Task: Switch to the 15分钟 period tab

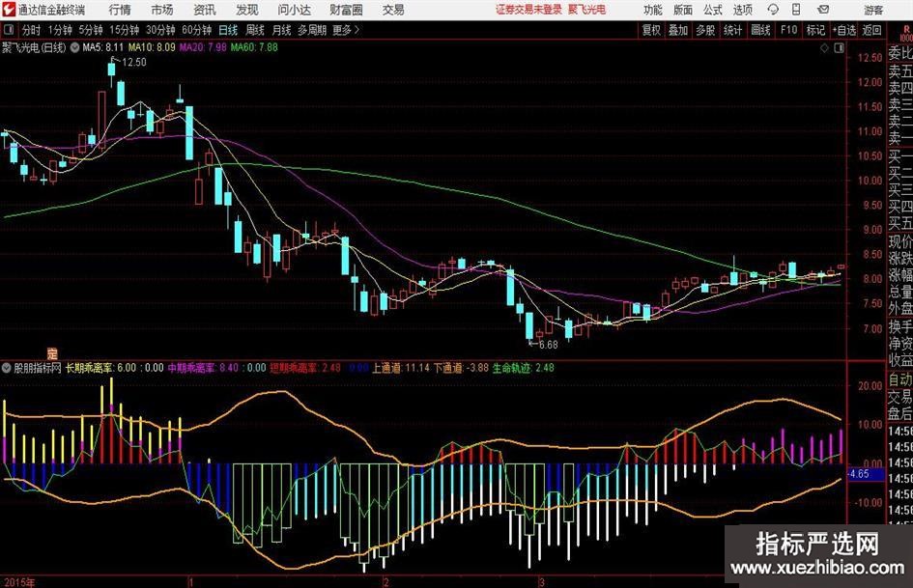Action: [124, 30]
